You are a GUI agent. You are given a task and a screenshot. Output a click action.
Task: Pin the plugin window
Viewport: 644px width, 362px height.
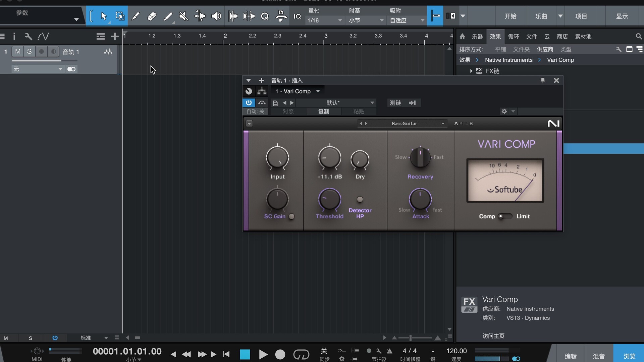[543, 80]
